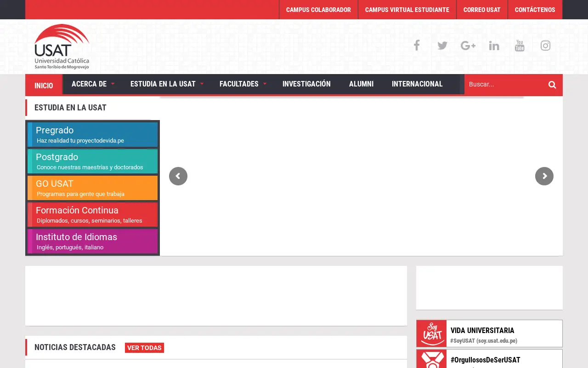
Task: Open Vida Universitaria banner
Action: pos(489,333)
